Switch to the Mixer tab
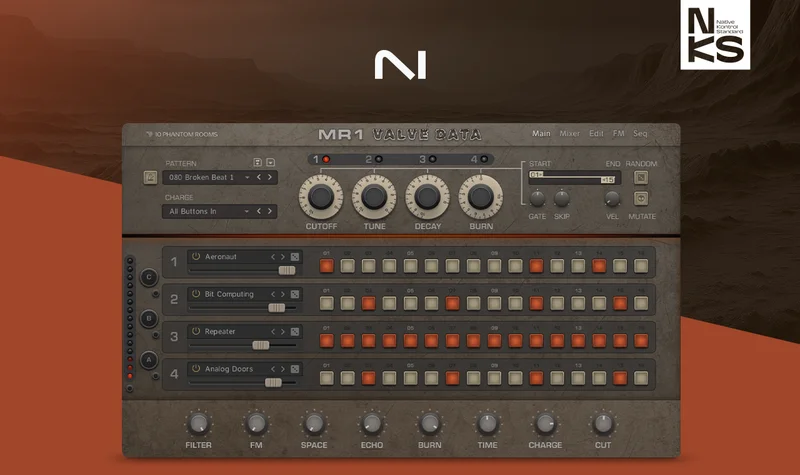 click(569, 134)
